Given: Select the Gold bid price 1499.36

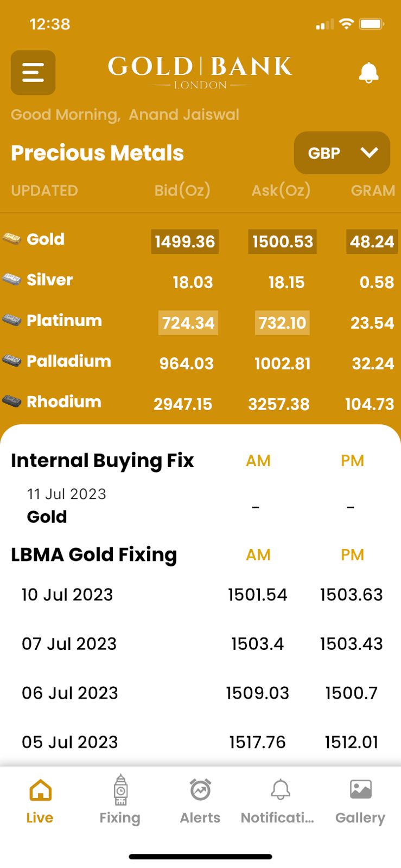Looking at the screenshot, I should [184, 241].
